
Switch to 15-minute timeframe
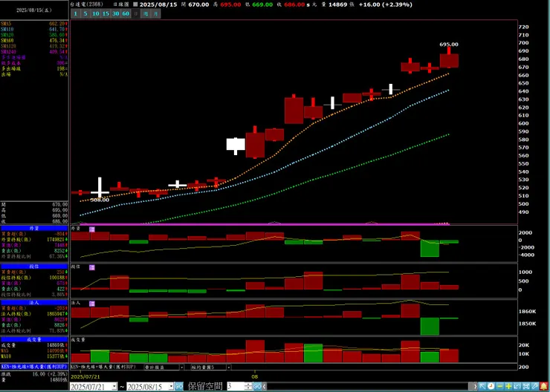pos(106,13)
